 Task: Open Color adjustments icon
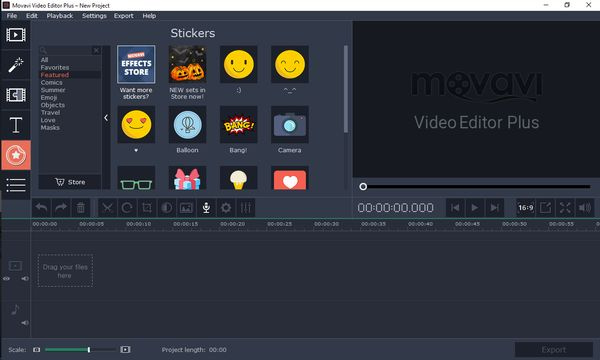coord(166,208)
